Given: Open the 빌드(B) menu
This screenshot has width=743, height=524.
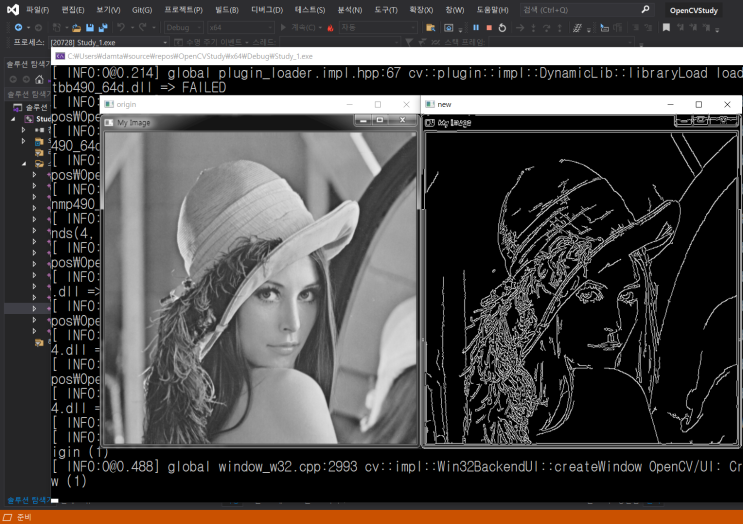Looking at the screenshot, I should [227, 10].
